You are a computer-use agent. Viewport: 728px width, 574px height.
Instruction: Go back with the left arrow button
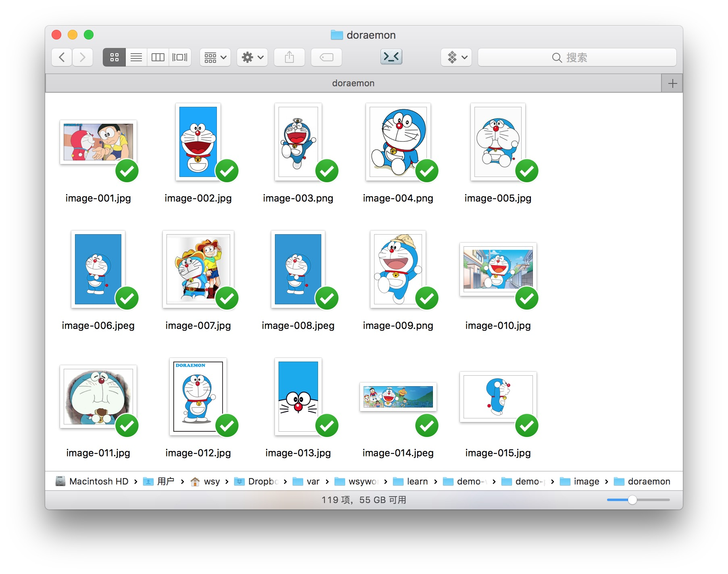(62, 57)
